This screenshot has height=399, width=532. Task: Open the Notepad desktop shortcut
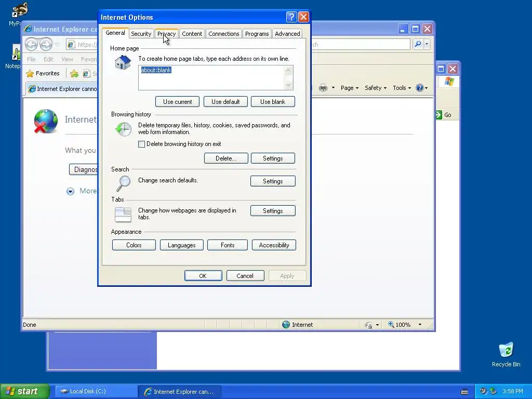pos(14,57)
